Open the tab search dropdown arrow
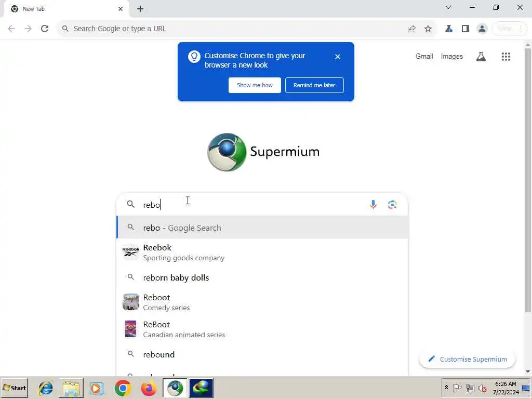532x399 pixels. [x=448, y=7]
